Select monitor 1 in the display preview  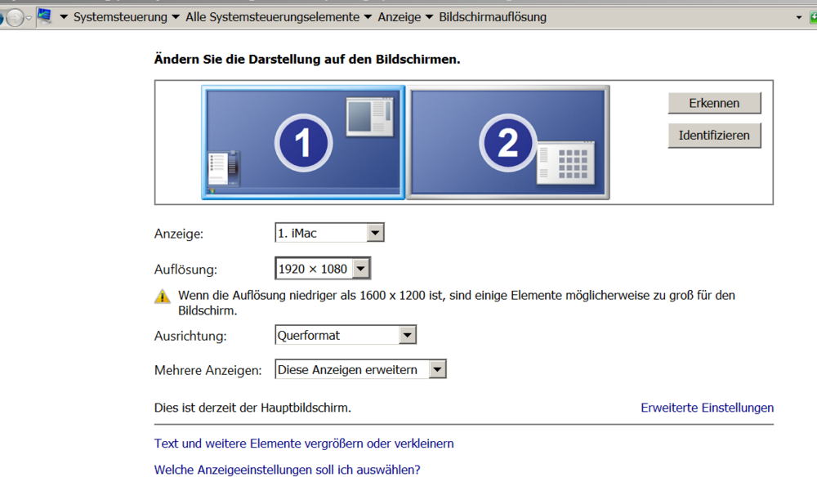[302, 143]
